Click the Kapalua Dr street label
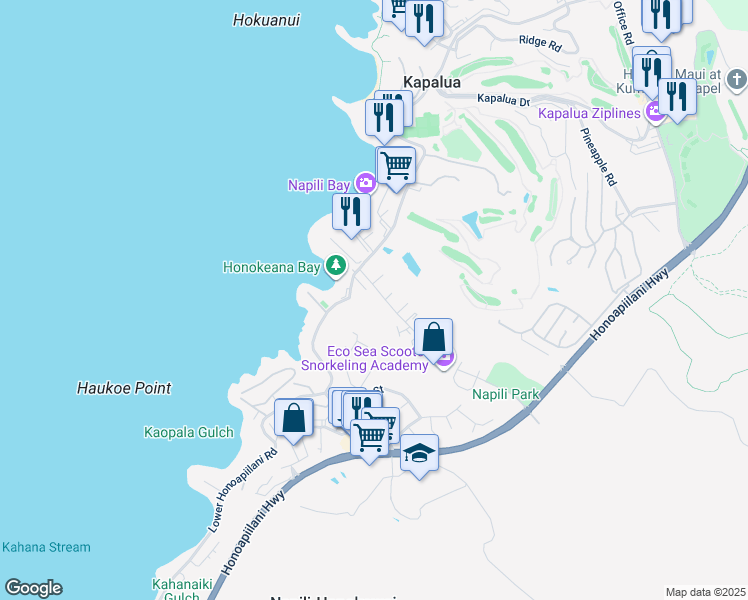Viewport: 748px width, 600px height. 503,99
